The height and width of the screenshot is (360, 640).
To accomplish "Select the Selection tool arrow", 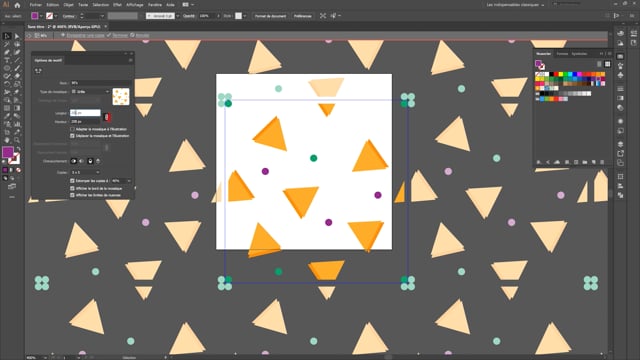I will coord(7,36).
